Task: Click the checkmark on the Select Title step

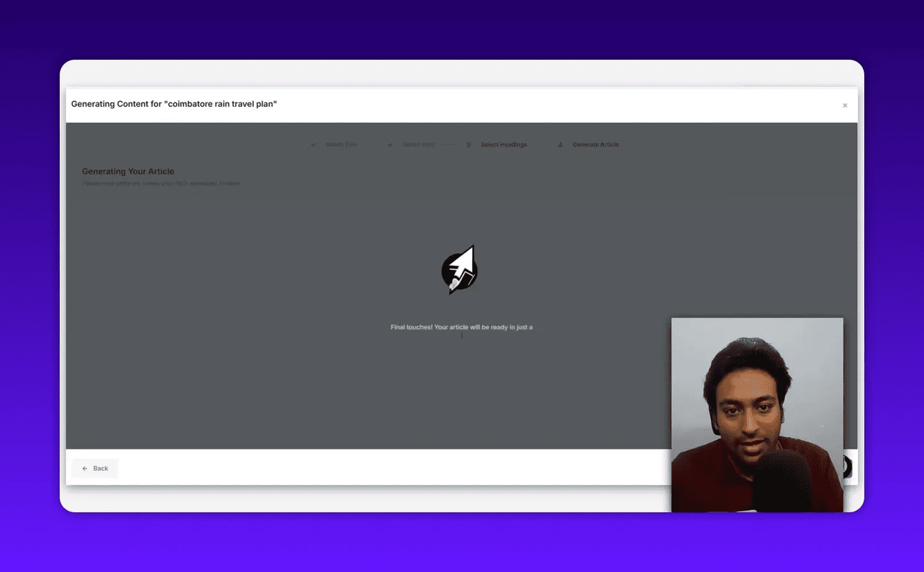Action: [314, 145]
